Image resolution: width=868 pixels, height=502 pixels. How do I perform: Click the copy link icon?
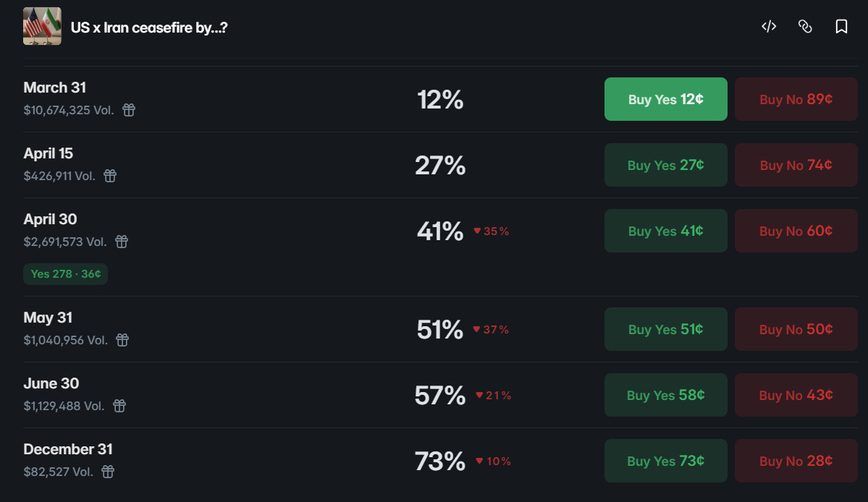(805, 27)
